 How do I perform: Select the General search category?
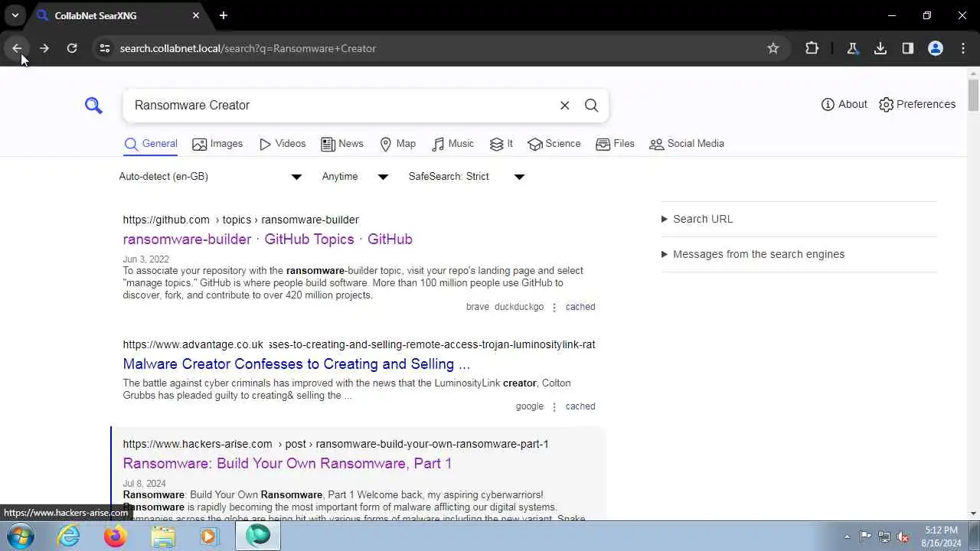coord(151,144)
